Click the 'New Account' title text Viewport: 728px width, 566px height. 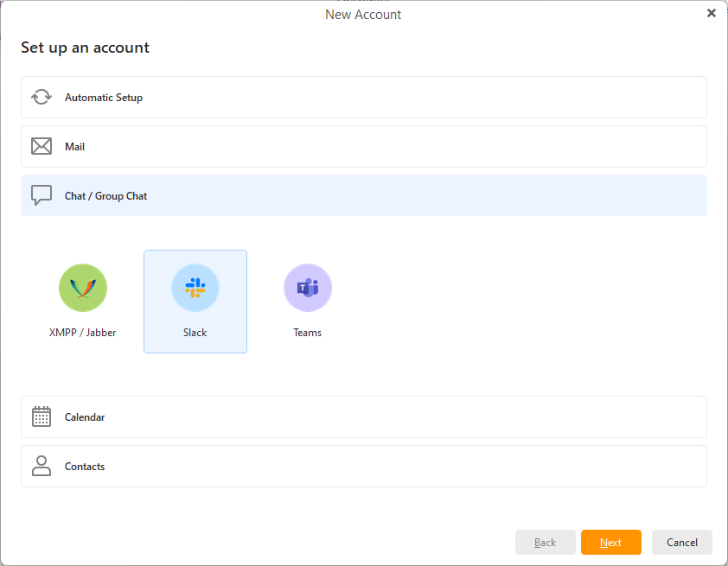point(363,15)
